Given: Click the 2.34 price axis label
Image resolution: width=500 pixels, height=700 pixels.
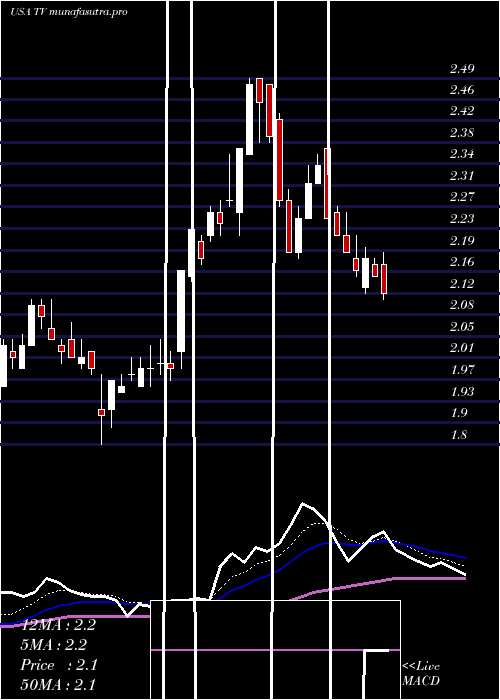Looking at the screenshot, I should pos(462,154).
